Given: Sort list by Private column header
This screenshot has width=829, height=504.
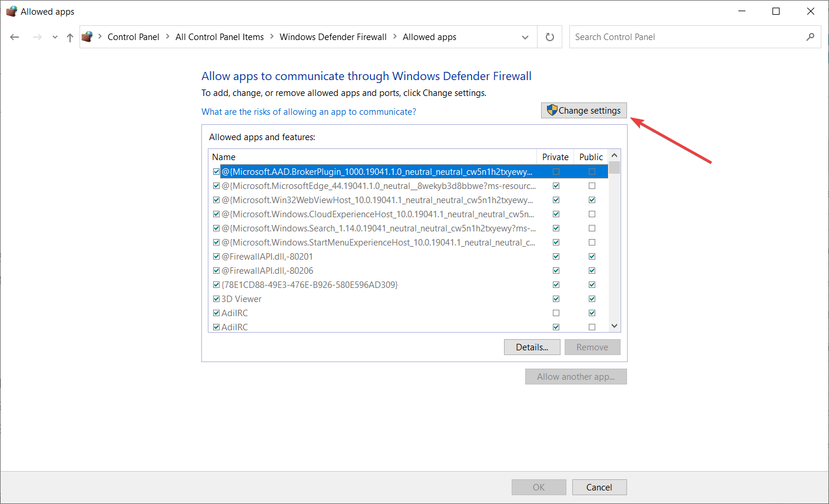Looking at the screenshot, I should [555, 157].
